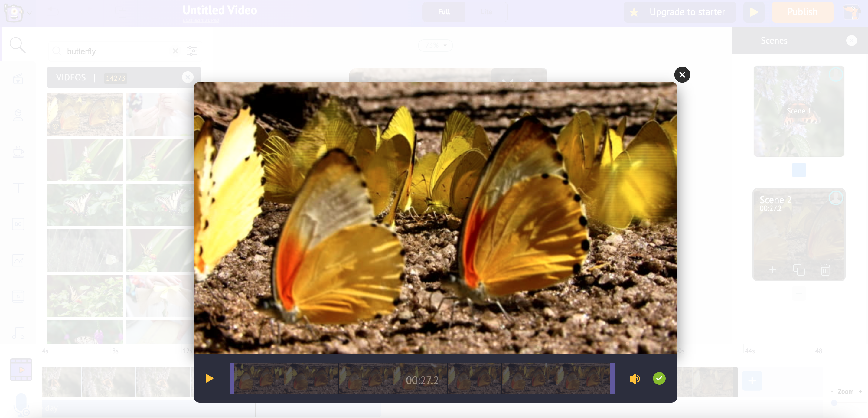Switch to the VIDEOS tab
868x418 pixels.
(x=71, y=77)
